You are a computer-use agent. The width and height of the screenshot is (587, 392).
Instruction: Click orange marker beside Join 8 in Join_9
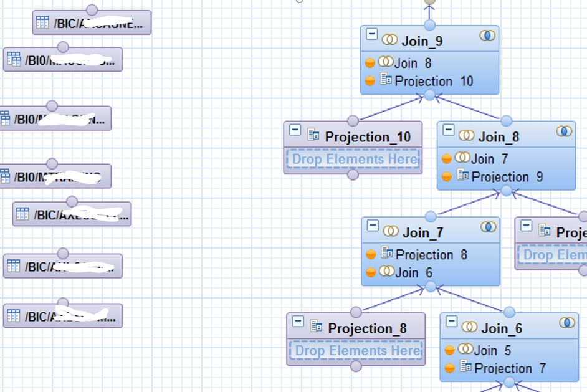370,63
